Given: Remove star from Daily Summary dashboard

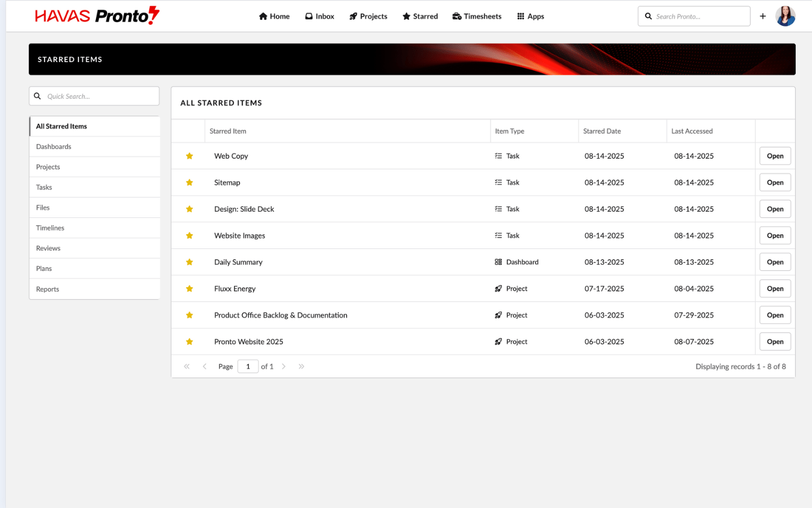Looking at the screenshot, I should coord(189,262).
